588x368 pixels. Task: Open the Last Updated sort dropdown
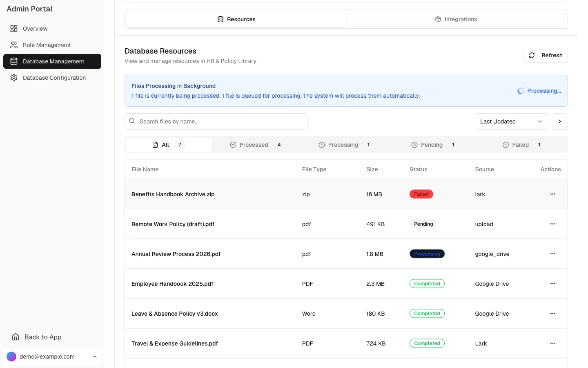point(511,121)
